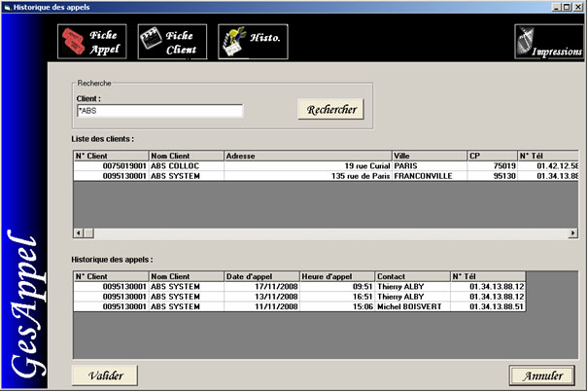This screenshot has width=588, height=392.
Task: Select the call dated 17/11/2008
Action: [261, 287]
